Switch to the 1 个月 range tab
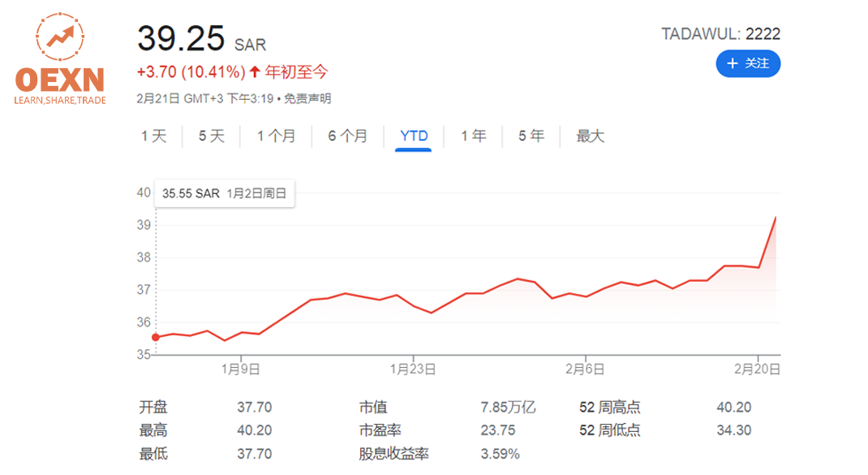The width and height of the screenshot is (868, 475). click(276, 136)
